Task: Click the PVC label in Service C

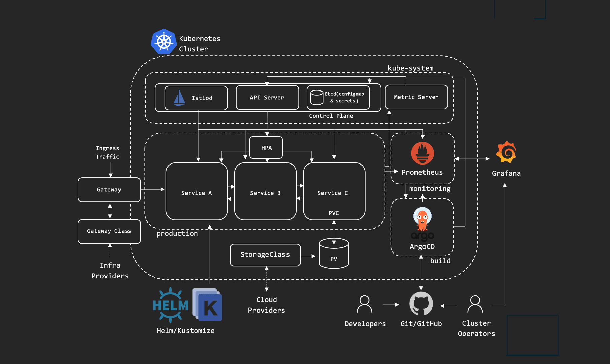Action: [x=334, y=213]
